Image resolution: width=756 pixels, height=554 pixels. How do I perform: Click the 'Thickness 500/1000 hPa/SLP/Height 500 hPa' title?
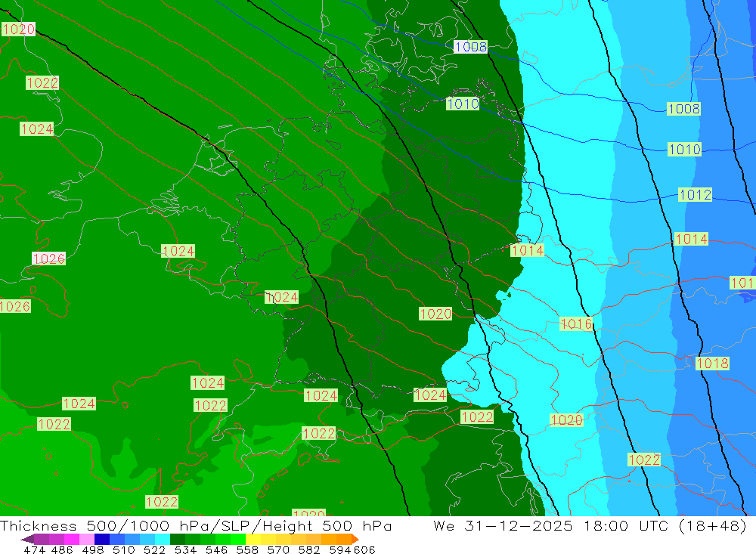[x=196, y=525]
